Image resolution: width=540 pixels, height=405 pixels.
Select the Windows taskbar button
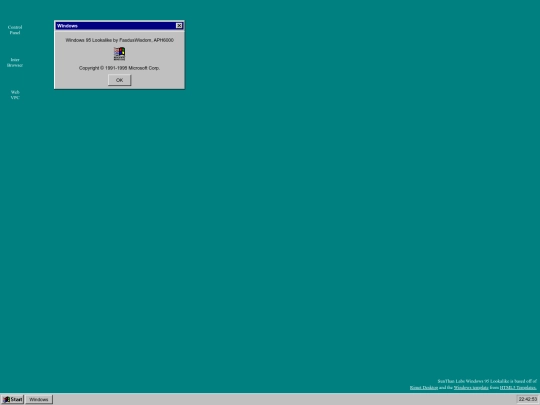tap(39, 399)
